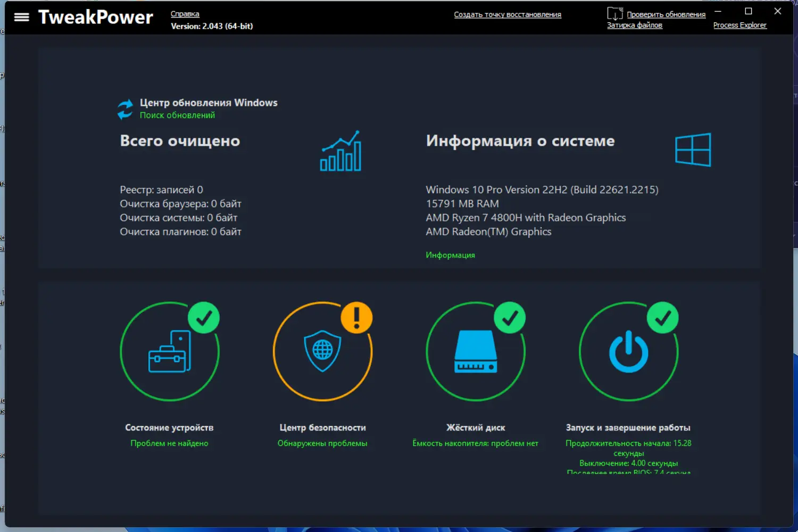Click Выключение: 4.00 секунды text
The image size is (798, 532).
tap(628, 463)
